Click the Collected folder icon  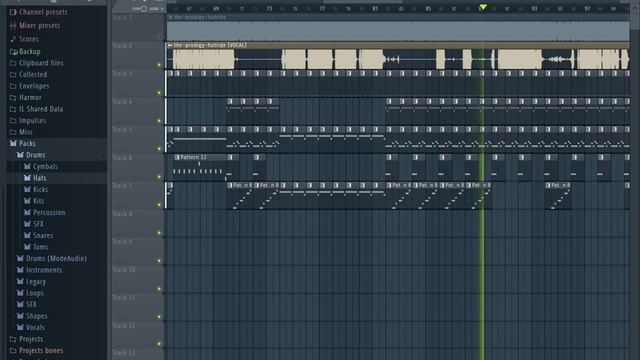(x=13, y=75)
